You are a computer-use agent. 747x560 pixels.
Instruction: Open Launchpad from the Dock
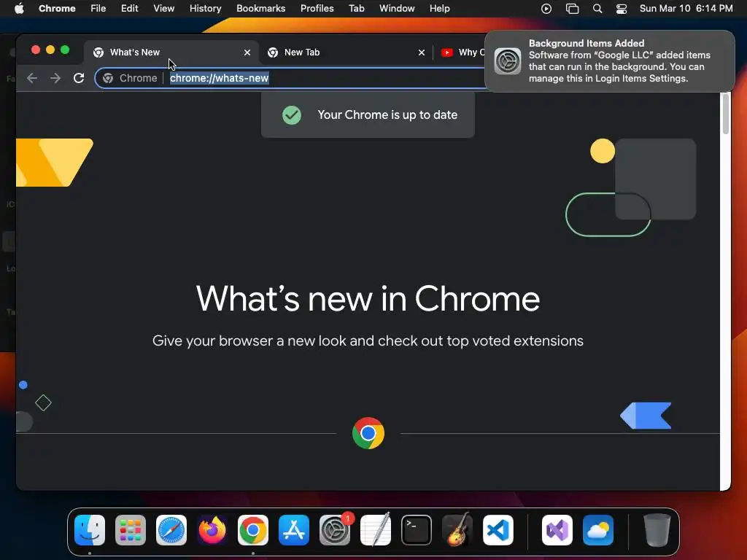click(x=131, y=530)
